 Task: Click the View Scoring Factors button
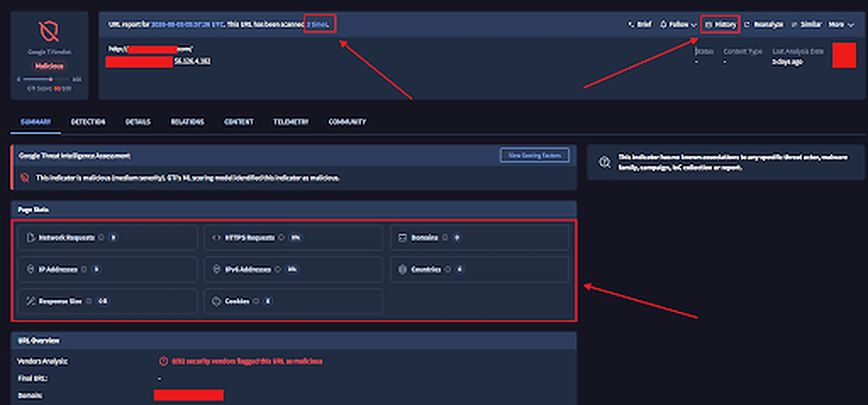534,155
